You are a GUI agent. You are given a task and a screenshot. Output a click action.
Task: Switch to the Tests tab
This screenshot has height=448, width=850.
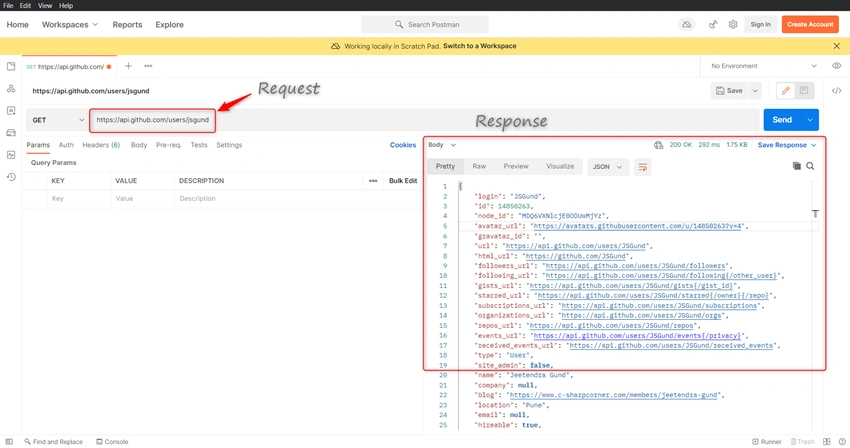(199, 145)
